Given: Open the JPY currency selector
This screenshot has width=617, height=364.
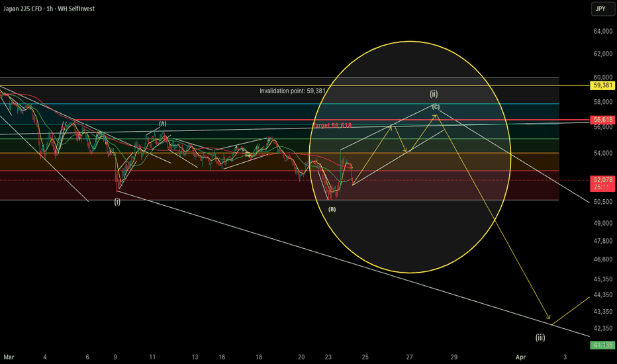Looking at the screenshot, I should coord(599,9).
